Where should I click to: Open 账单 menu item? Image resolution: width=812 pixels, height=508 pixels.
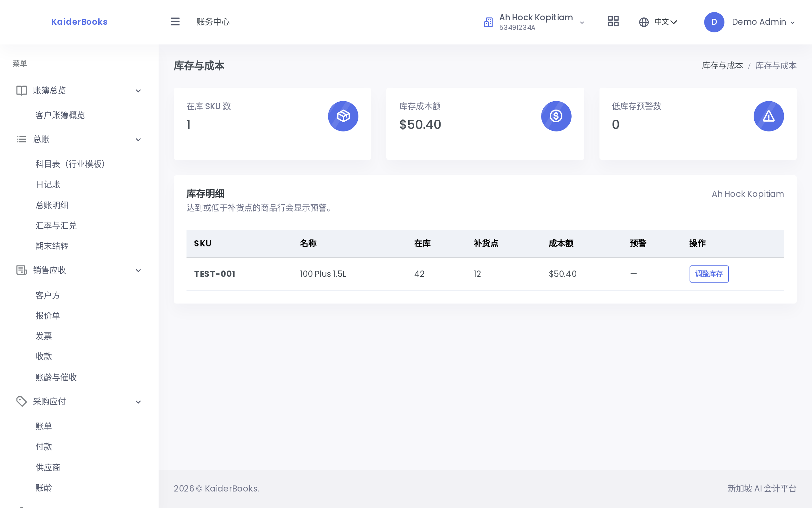(44, 426)
